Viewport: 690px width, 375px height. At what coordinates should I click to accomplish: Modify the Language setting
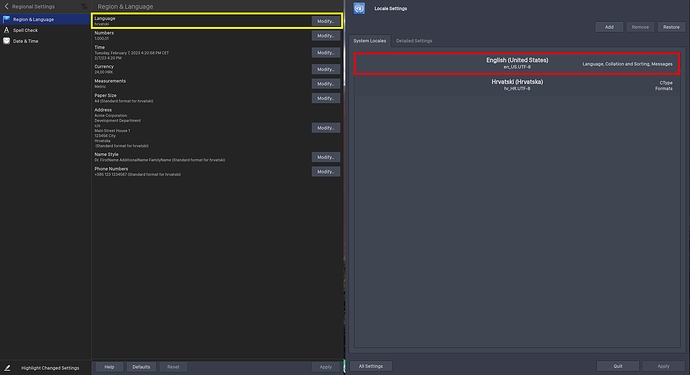[326, 21]
